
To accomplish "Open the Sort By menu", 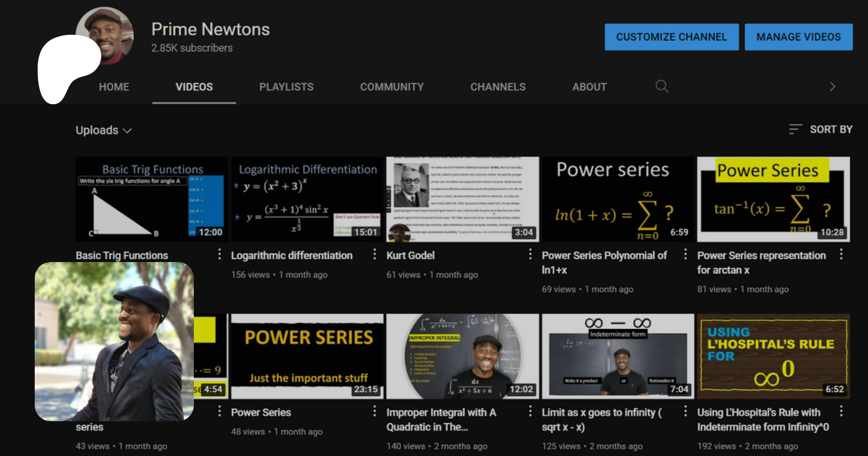I will pos(821,129).
